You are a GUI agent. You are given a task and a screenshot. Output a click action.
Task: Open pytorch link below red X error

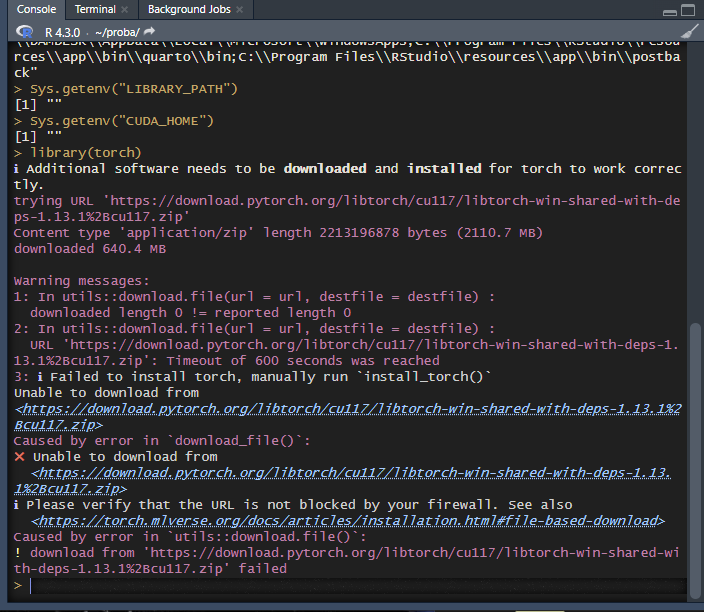tap(343, 480)
